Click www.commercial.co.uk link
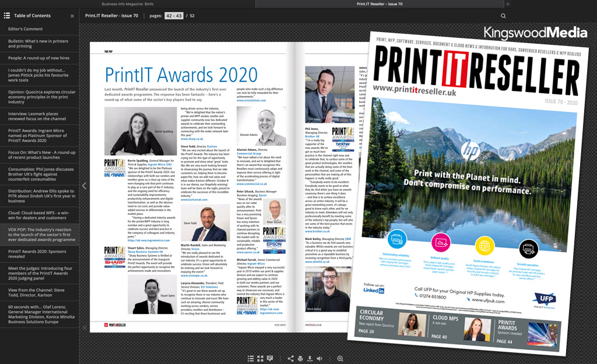 coord(252,183)
